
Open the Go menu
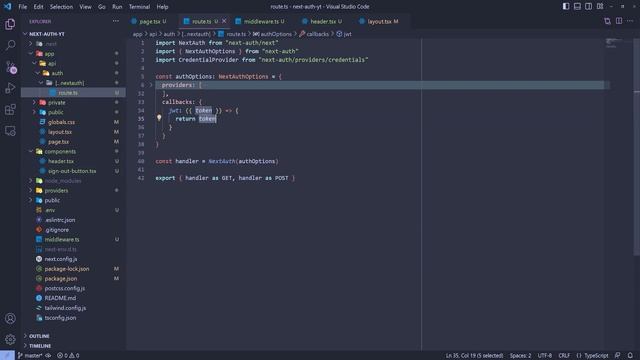pyautogui.click(x=102, y=7)
